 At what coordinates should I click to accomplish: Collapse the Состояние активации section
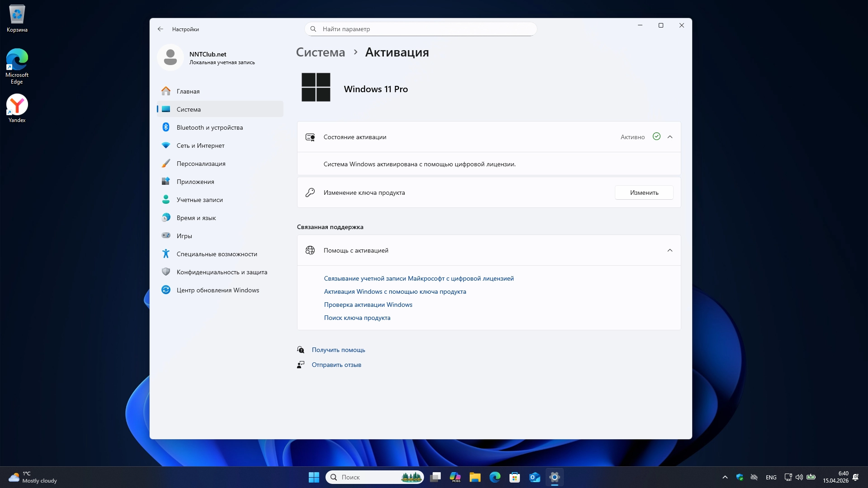670,137
